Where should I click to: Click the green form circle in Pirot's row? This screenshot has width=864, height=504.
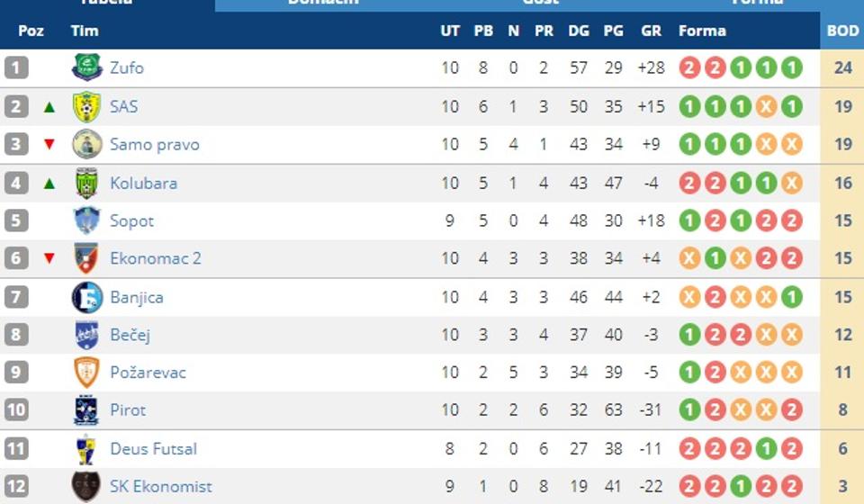(689, 409)
